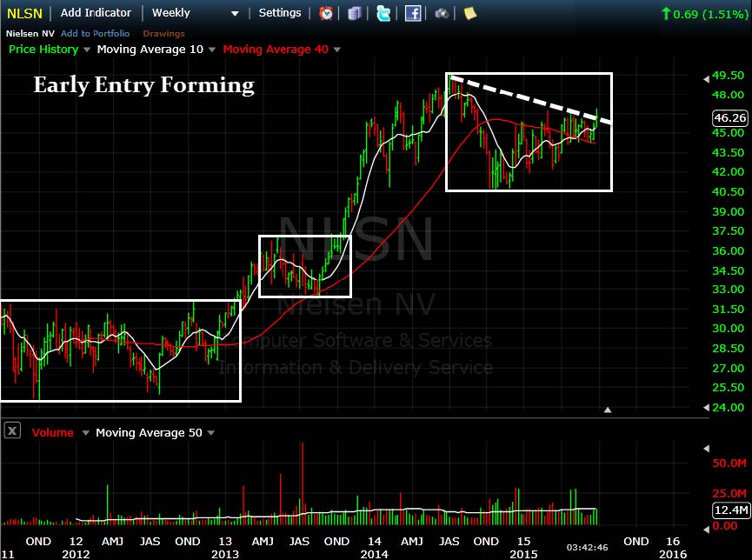The image size is (752, 560).
Task: Click the data cylinder icon in toolbar
Action: click(x=354, y=13)
